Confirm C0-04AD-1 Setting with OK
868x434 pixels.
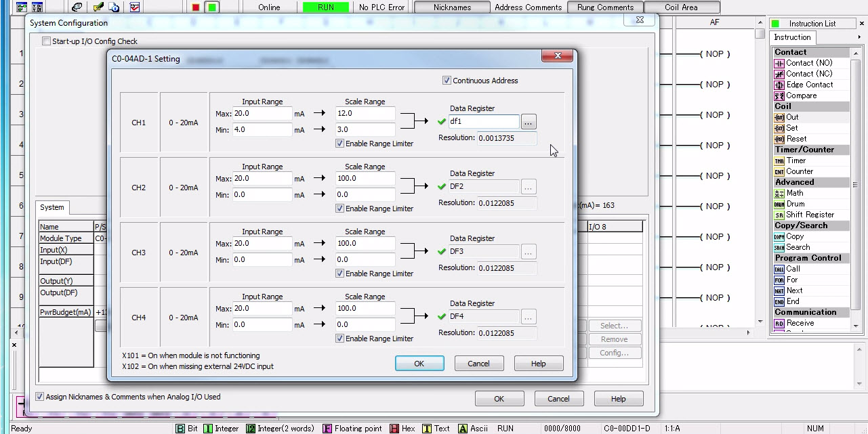419,364
